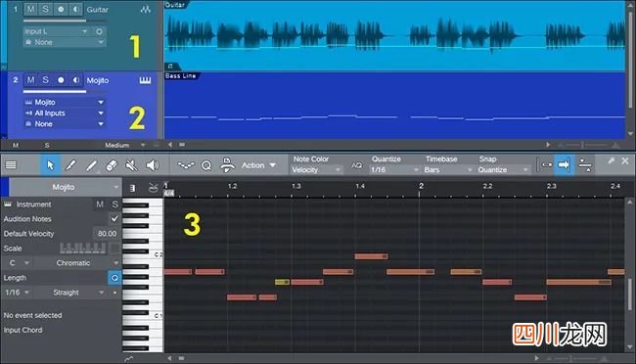Select the Guitar audio clip

click(x=394, y=35)
